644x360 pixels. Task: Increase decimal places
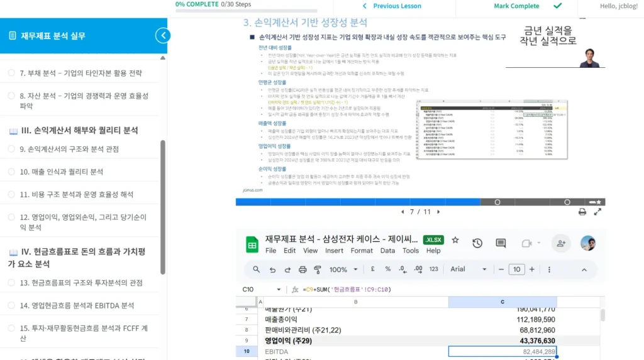418,270
